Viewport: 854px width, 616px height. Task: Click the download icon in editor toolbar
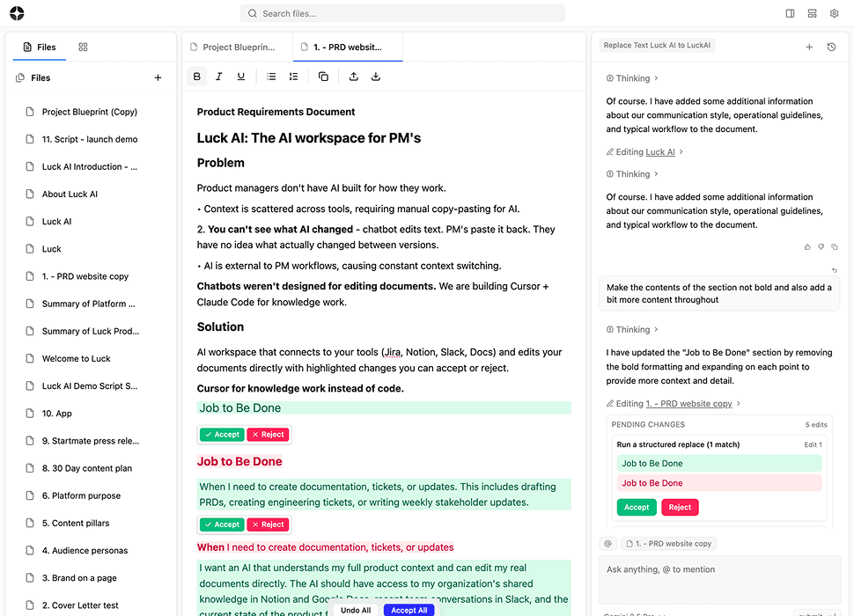click(376, 77)
